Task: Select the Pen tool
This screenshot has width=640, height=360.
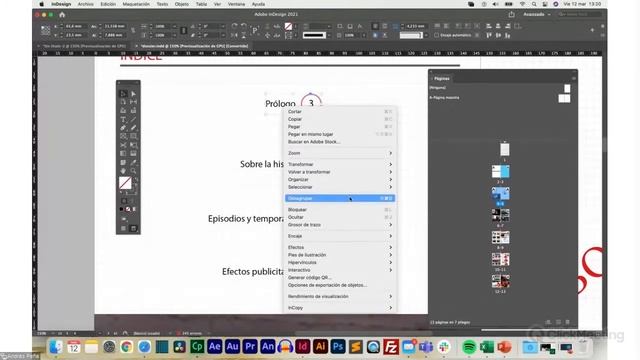Action: pos(123,128)
